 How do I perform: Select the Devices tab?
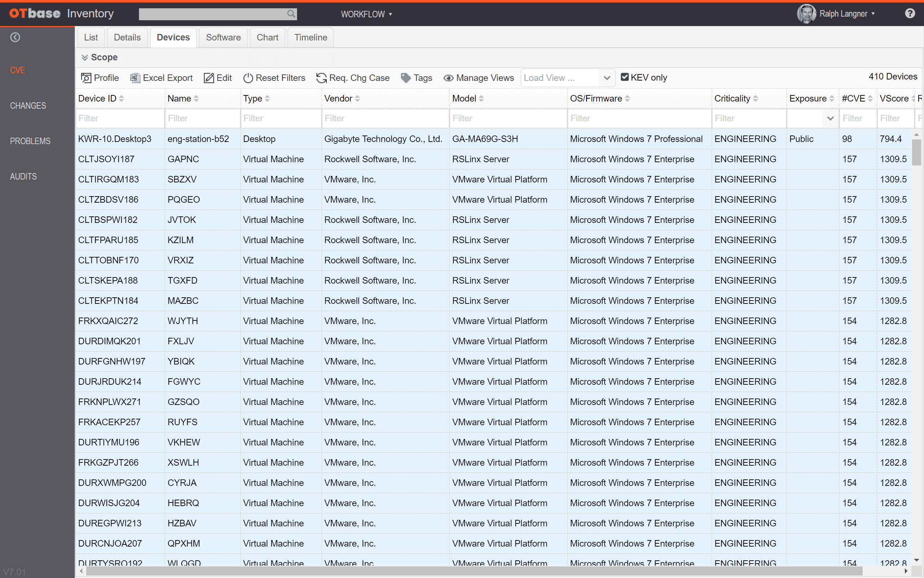[x=173, y=38]
